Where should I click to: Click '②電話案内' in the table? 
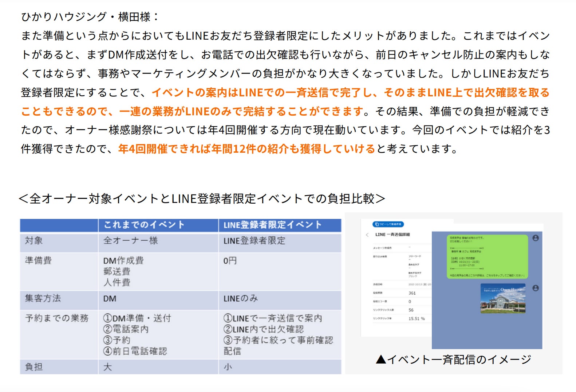[126, 329]
